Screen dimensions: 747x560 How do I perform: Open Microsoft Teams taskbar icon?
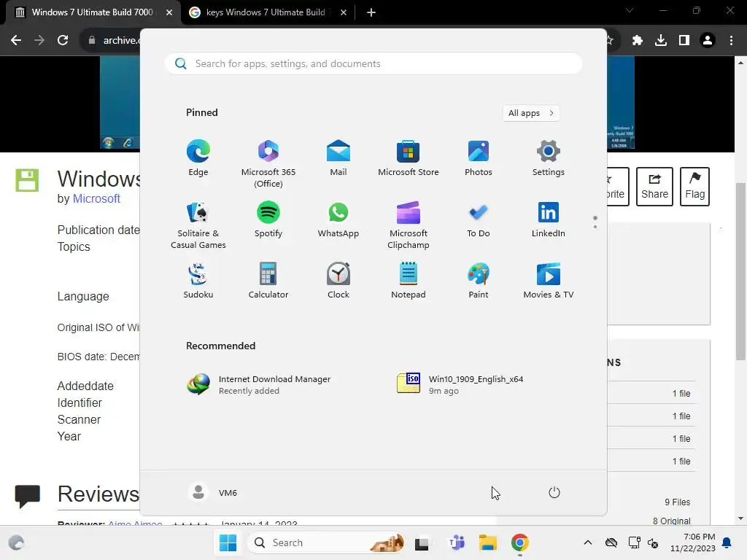tap(456, 542)
